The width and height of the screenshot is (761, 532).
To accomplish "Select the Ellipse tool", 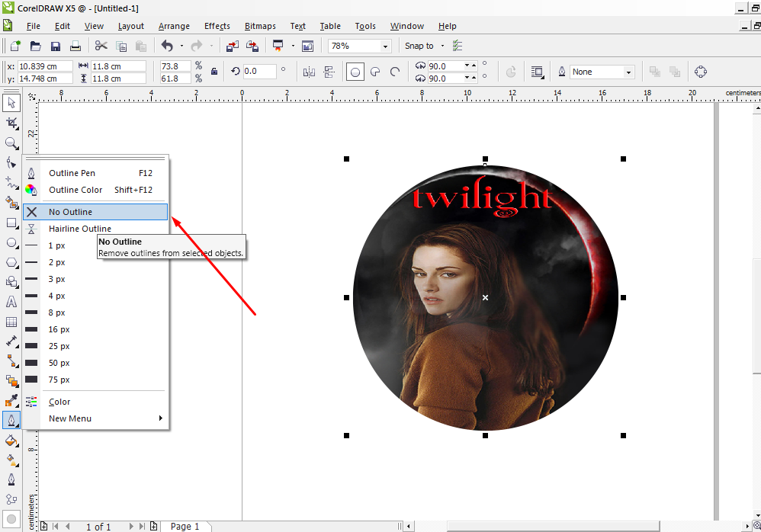I will (x=11, y=242).
